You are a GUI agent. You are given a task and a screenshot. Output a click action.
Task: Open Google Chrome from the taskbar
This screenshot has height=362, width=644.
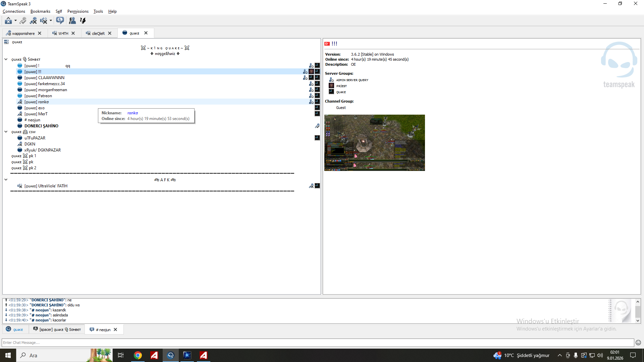pyautogui.click(x=138, y=355)
